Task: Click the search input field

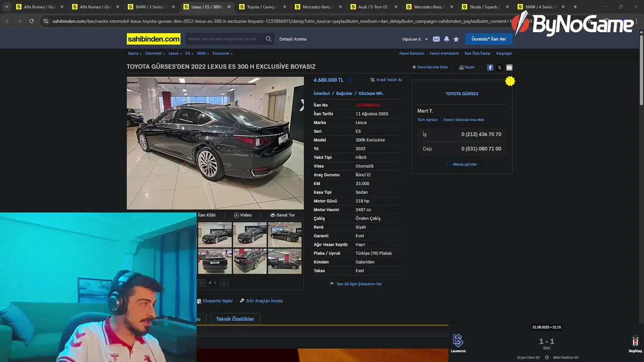Action: tap(224, 39)
